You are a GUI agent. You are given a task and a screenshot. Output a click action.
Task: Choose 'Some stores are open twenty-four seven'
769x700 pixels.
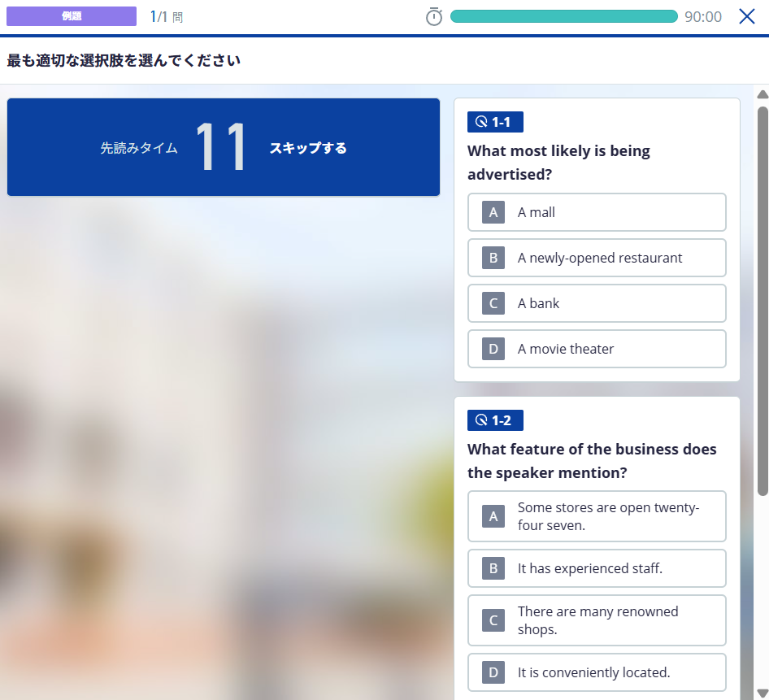point(596,516)
